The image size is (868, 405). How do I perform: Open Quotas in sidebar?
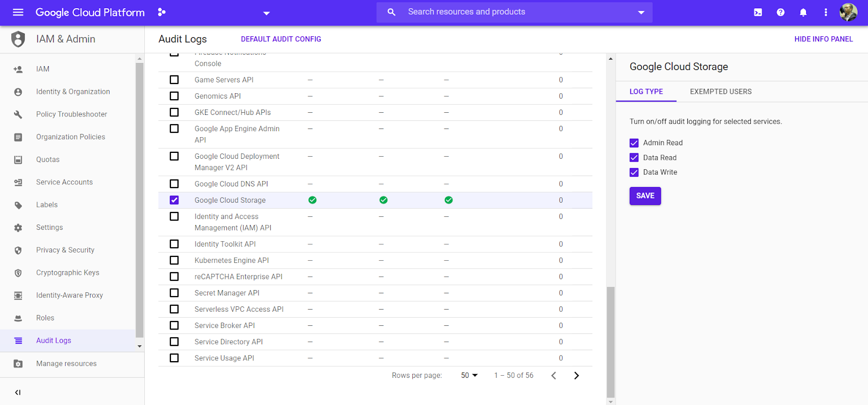[x=48, y=159]
